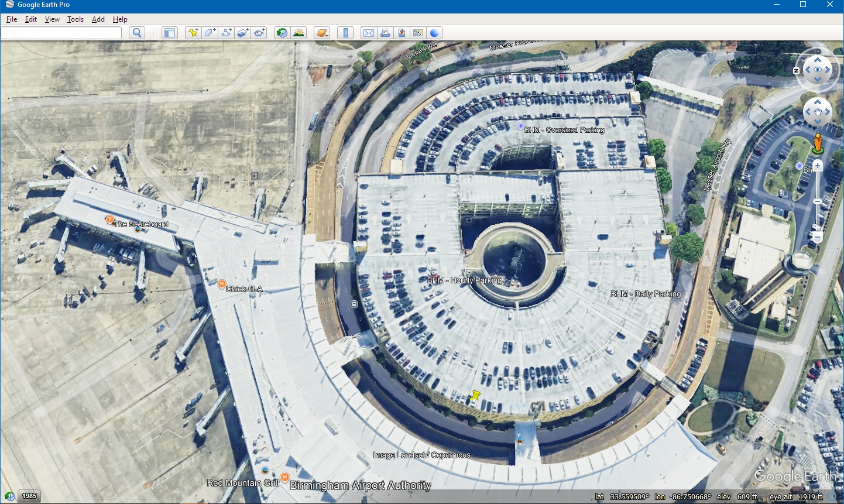Toggle historical imagery with the clock icon
Screen dimensions: 844x504
282,33
